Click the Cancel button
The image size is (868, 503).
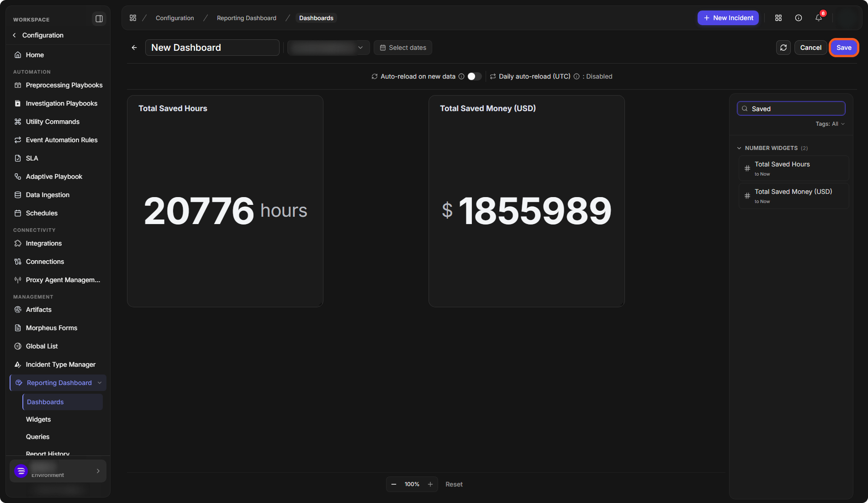(811, 48)
